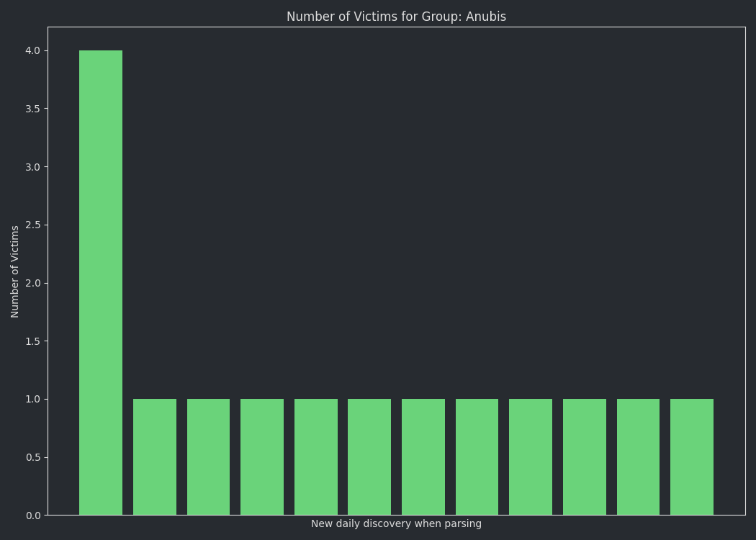
Task: Click the third bar from the left
Action: coord(208,457)
